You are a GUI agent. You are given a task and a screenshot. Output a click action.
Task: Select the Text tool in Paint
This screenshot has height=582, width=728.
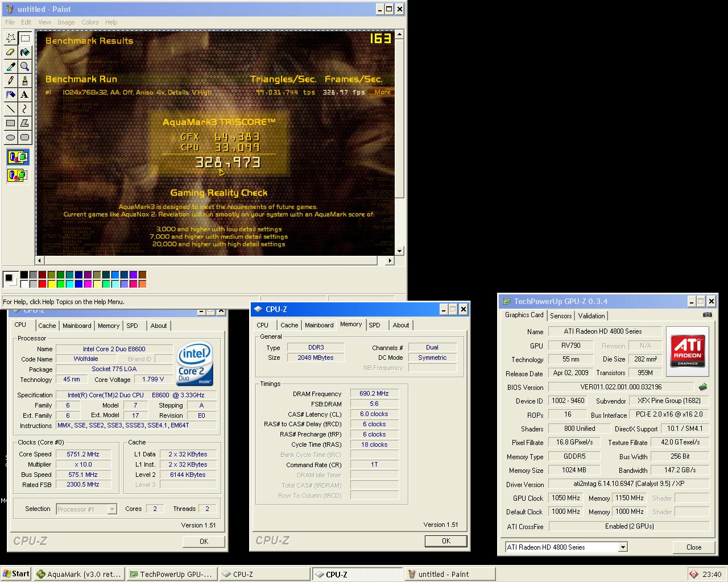click(25, 95)
